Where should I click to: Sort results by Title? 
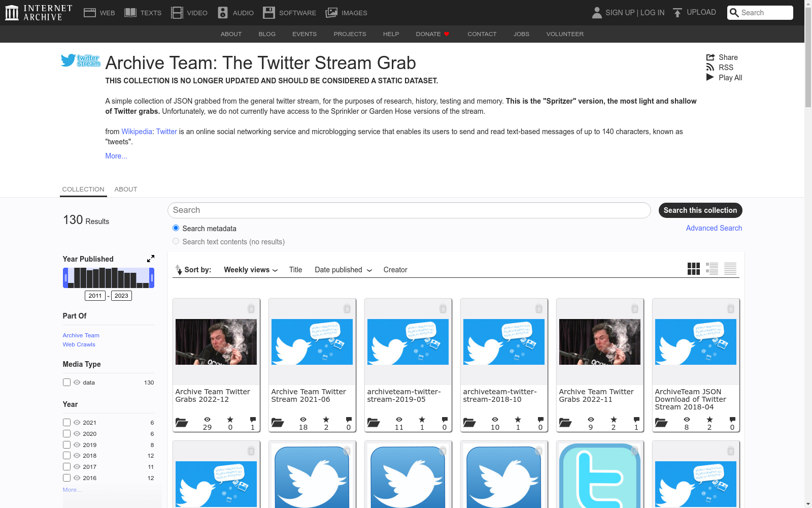tap(295, 270)
